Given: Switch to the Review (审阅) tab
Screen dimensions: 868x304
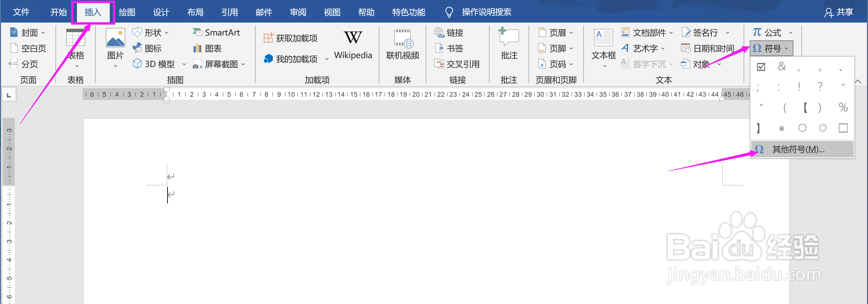Looking at the screenshot, I should [298, 12].
